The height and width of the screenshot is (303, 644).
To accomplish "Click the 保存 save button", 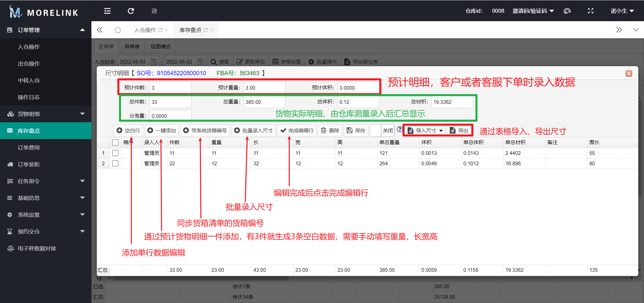I will click(356, 130).
